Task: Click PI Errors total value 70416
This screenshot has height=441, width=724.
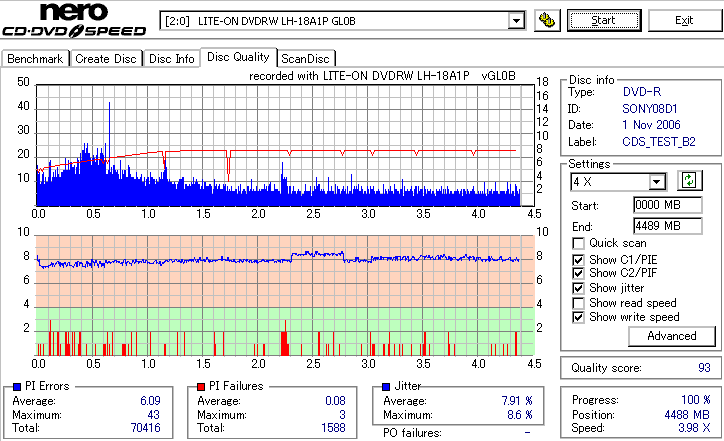Action: pyautogui.click(x=145, y=428)
